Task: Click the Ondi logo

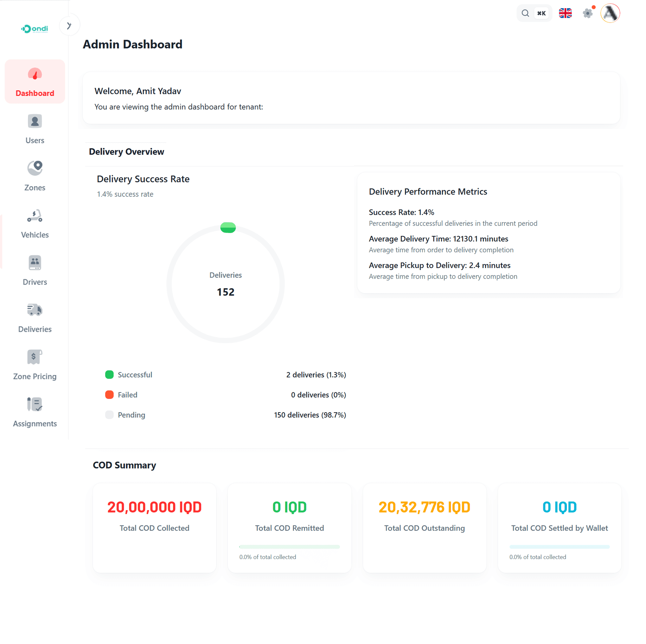Action: tap(35, 29)
